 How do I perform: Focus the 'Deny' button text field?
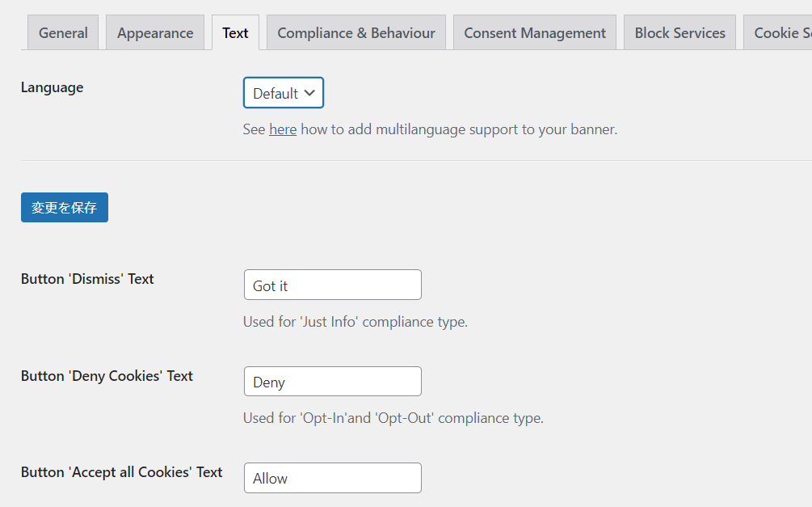coord(332,382)
